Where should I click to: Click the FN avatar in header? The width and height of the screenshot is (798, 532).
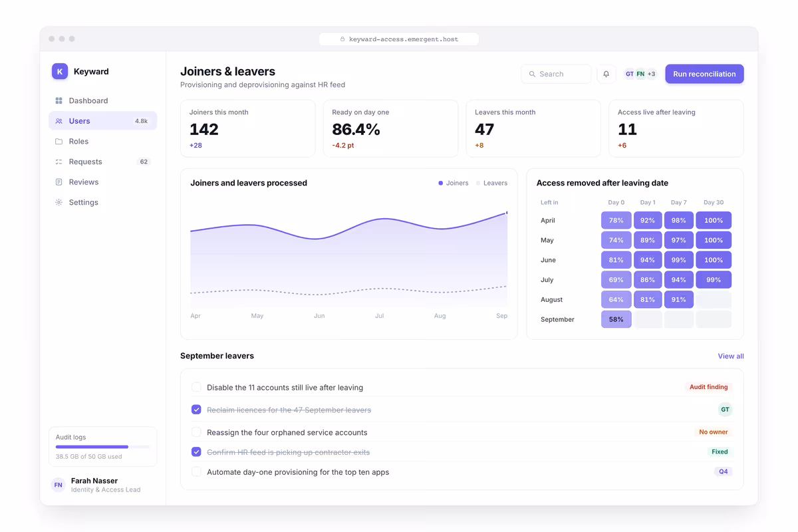(640, 74)
